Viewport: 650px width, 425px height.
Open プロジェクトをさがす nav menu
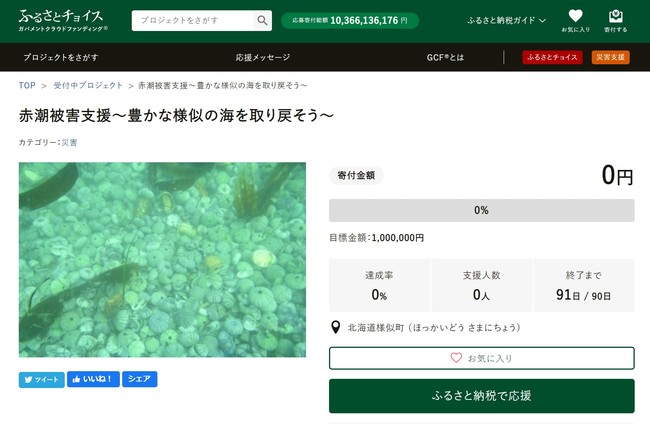60,58
